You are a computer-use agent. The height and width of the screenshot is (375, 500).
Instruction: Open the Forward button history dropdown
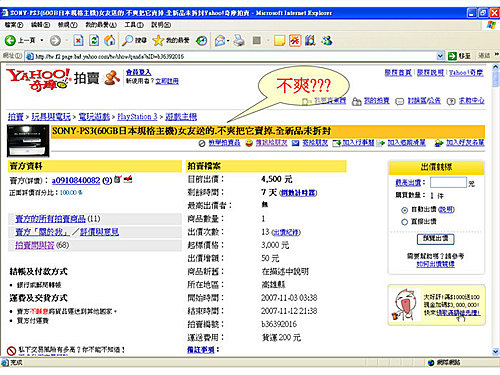point(66,41)
